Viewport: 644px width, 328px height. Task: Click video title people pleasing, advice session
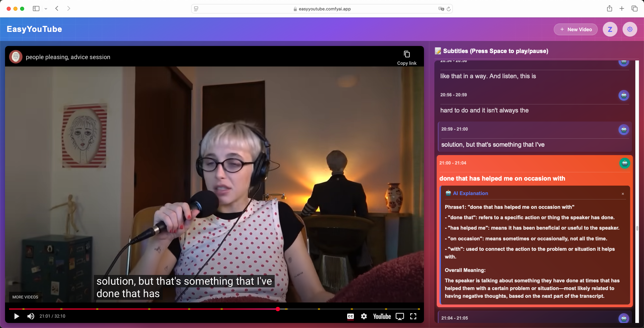click(x=68, y=57)
